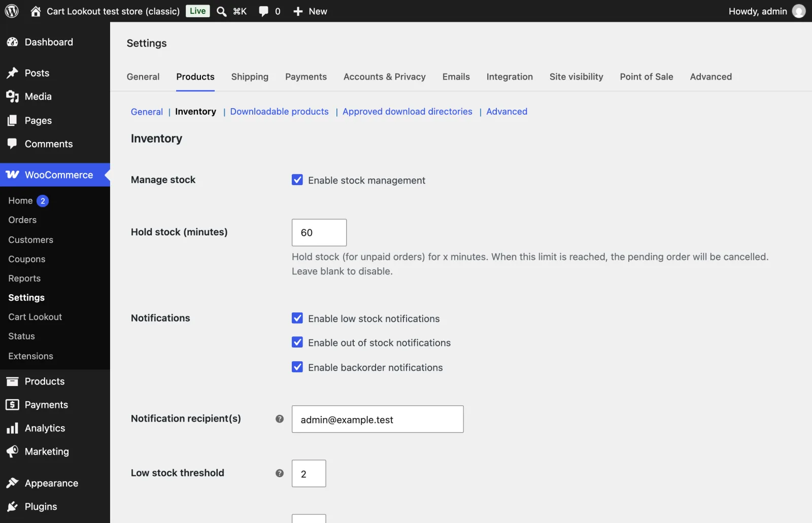Viewport: 812px width, 523px height.
Task: Open the Cart Lookout submenu
Action: (35, 317)
